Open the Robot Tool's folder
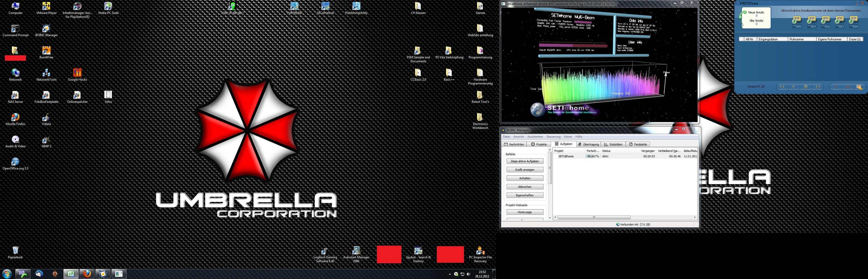 click(x=480, y=97)
